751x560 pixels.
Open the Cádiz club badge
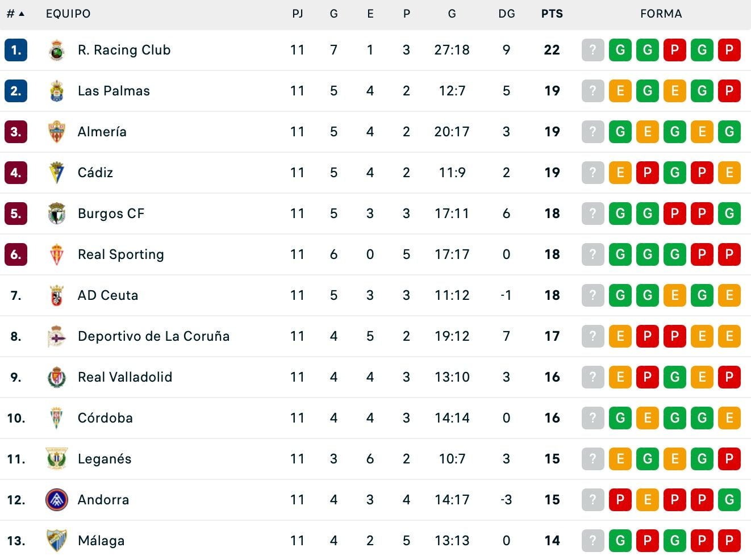click(57, 173)
